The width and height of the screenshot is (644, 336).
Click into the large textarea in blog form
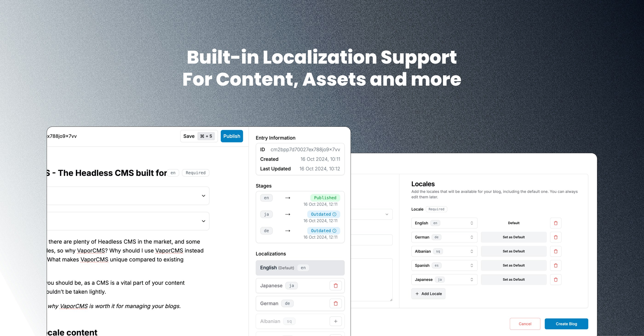371,280
